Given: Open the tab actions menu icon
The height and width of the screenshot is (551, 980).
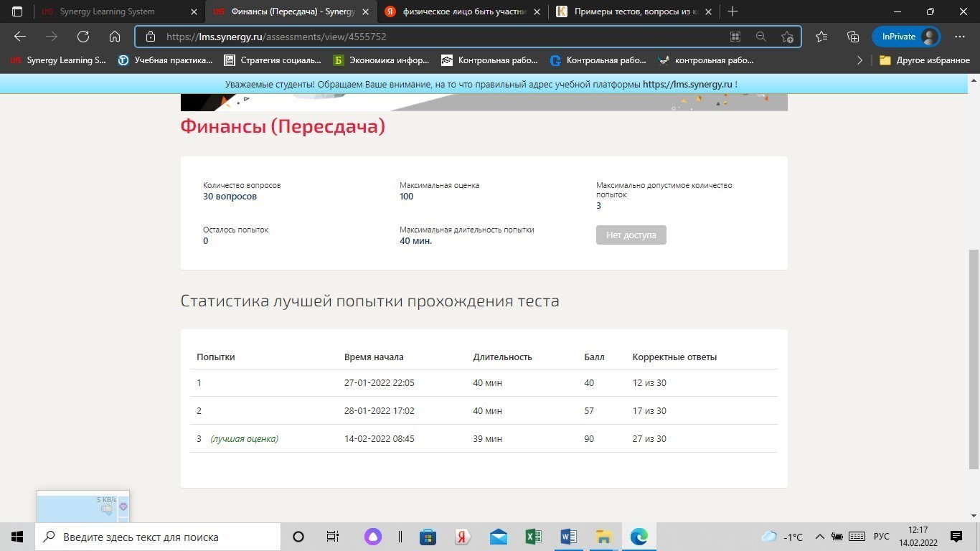Looking at the screenshot, I should pyautogui.click(x=17, y=11).
